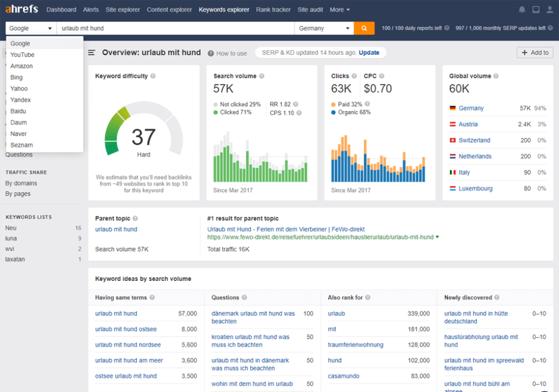Open the keyword 'urlaub mit hund ostsee'
Viewport: 559px width, 392px height.
[125, 329]
